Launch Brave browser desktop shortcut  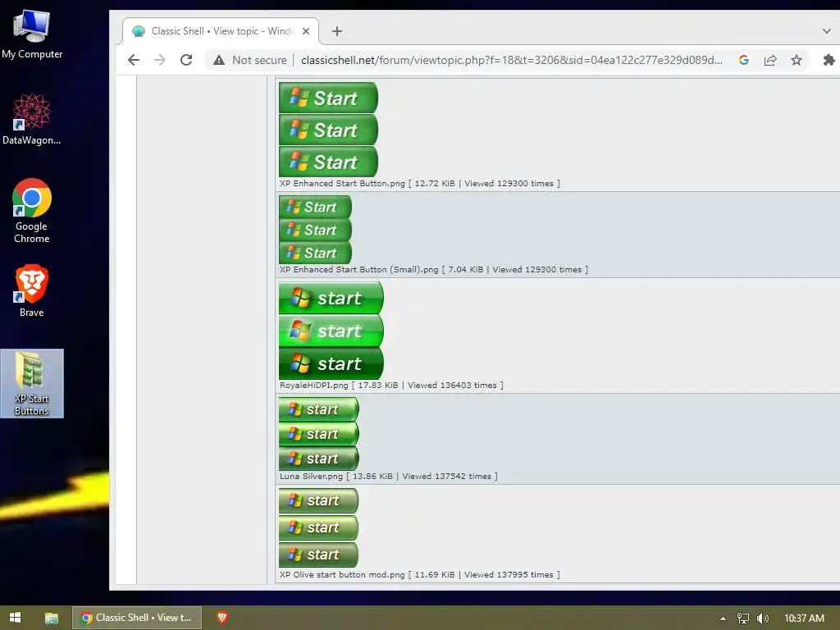(x=32, y=290)
